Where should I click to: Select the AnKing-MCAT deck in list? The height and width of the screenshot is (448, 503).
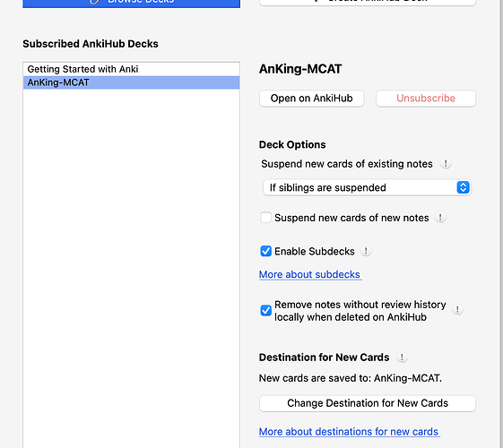click(x=131, y=82)
